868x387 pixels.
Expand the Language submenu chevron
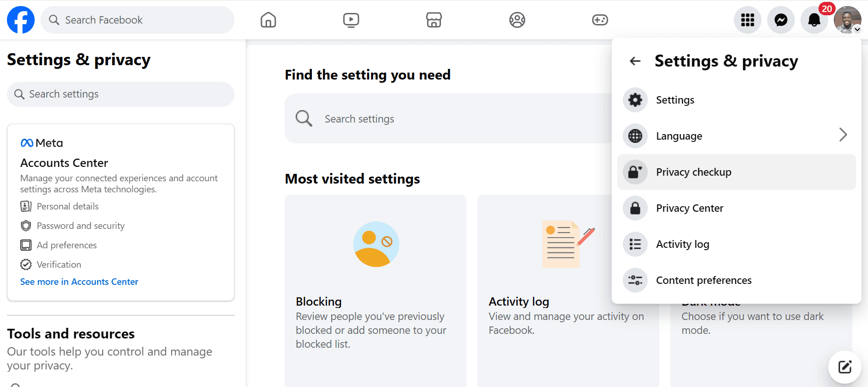(843, 135)
